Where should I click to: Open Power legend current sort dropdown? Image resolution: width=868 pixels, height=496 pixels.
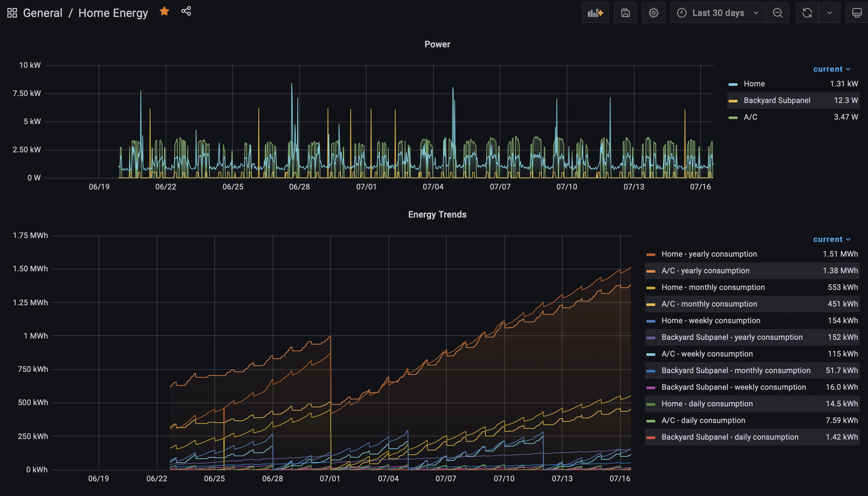click(832, 69)
